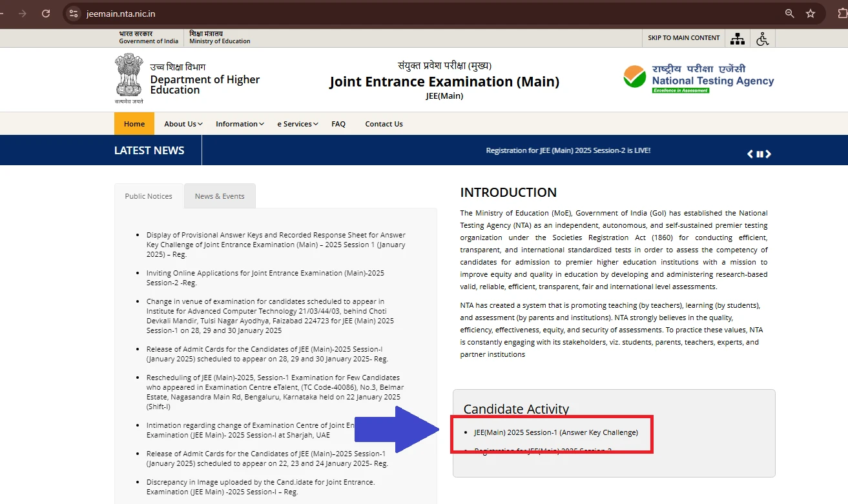The width and height of the screenshot is (848, 504).
Task: Click the sitemap icon in the header
Action: coord(738,38)
